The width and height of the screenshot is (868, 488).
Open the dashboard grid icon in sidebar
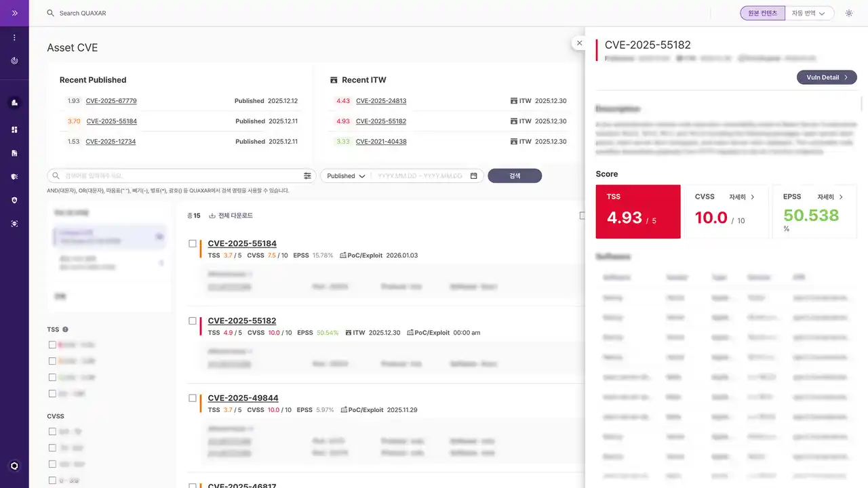(x=14, y=129)
